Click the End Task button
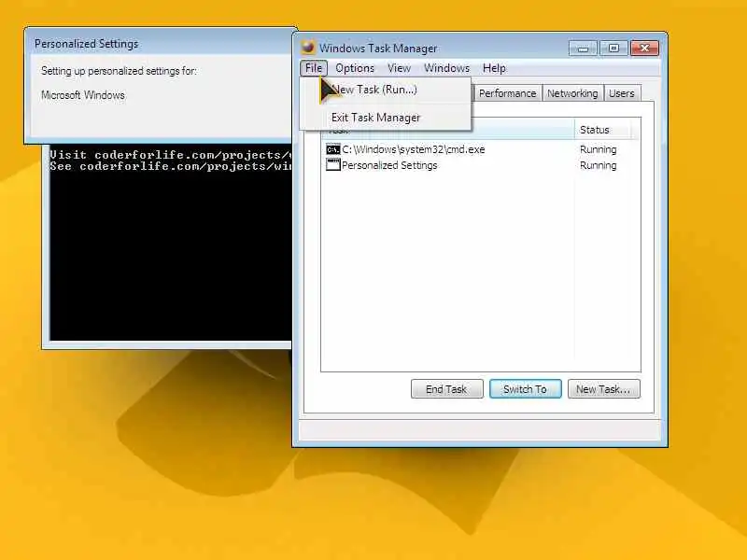 click(446, 389)
